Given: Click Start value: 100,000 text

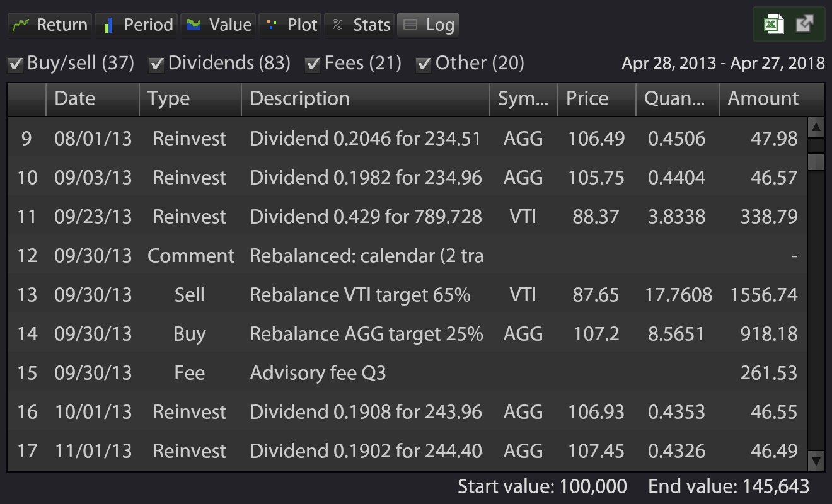Looking at the screenshot, I should pyautogui.click(x=542, y=486).
